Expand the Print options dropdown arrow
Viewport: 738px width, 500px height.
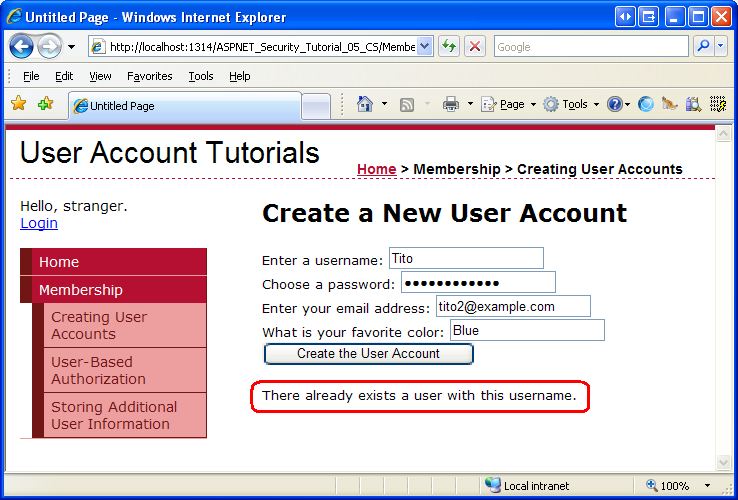pos(470,104)
